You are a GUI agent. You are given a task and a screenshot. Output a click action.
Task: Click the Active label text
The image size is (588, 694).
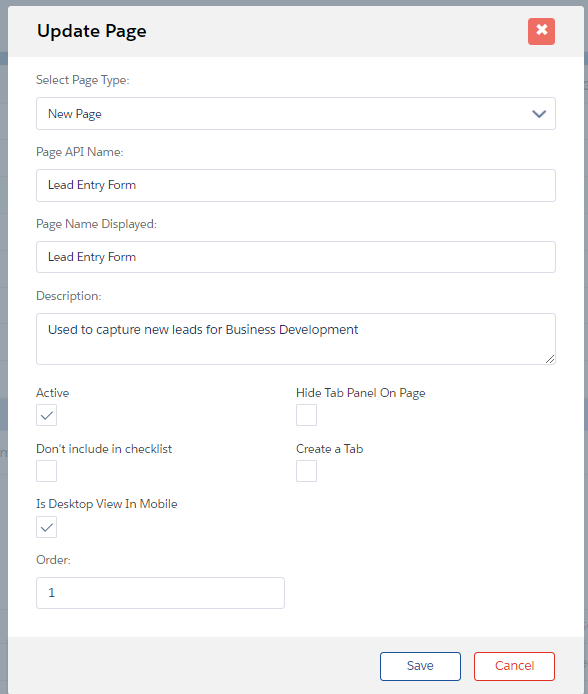click(x=53, y=393)
